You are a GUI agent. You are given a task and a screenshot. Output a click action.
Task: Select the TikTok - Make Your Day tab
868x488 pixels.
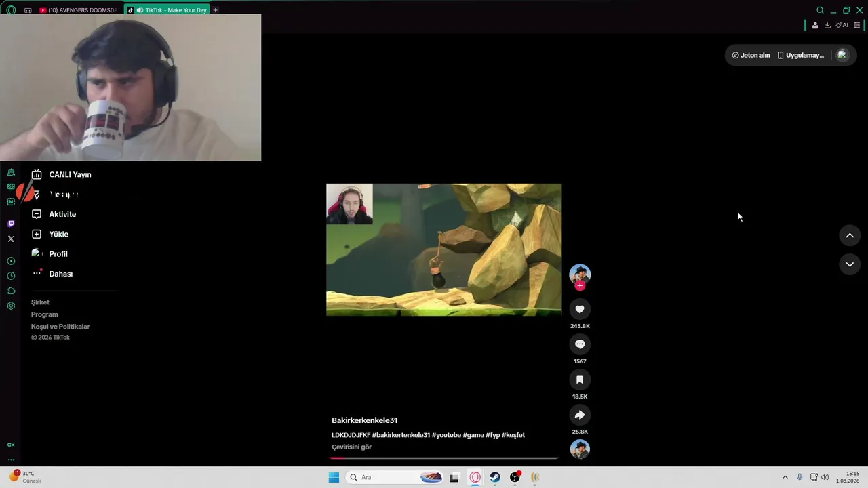click(167, 10)
